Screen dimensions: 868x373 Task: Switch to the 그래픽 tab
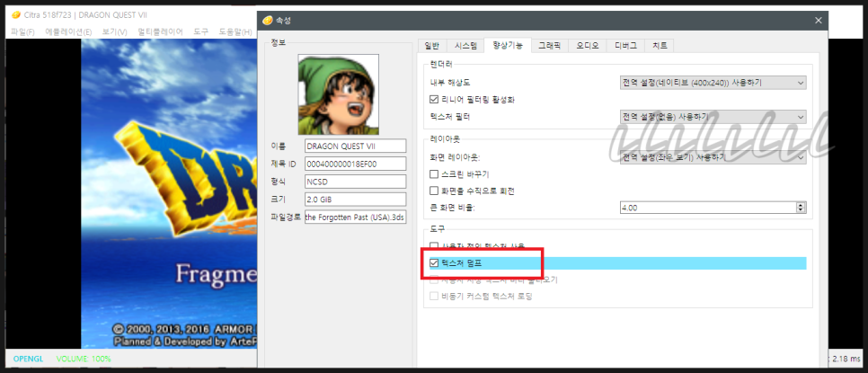[550, 46]
